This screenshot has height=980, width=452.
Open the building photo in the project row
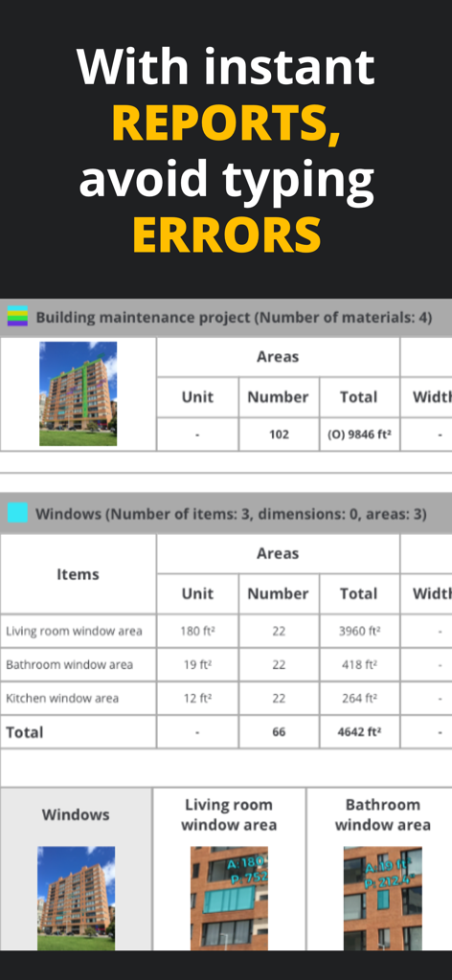pyautogui.click(x=79, y=393)
